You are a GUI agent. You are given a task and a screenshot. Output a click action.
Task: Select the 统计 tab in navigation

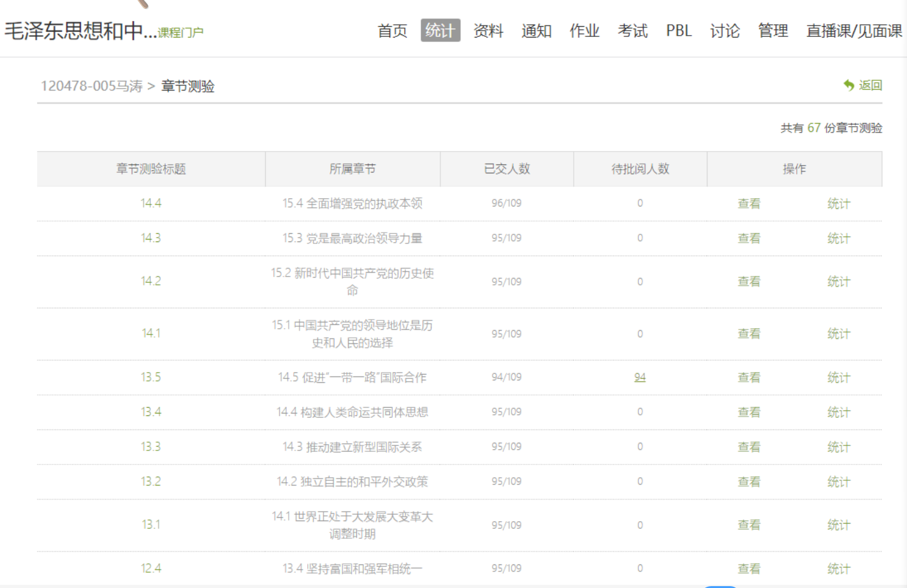pos(440,31)
